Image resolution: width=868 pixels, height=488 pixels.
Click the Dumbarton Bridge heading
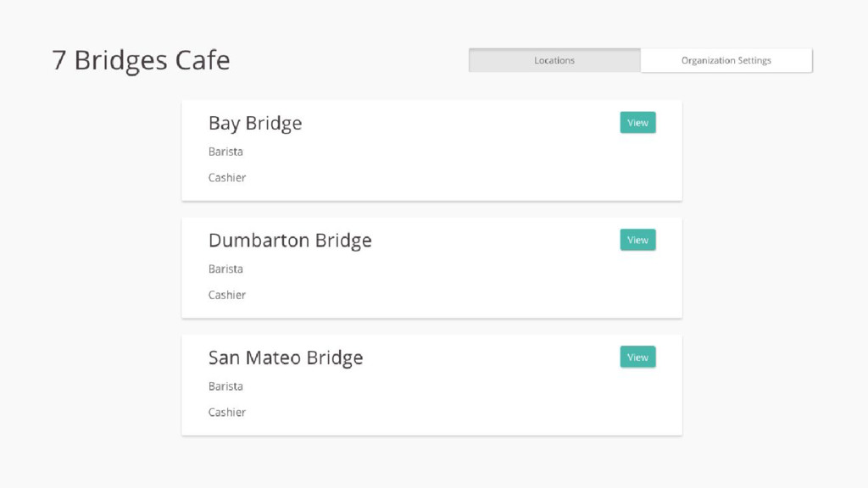290,241
